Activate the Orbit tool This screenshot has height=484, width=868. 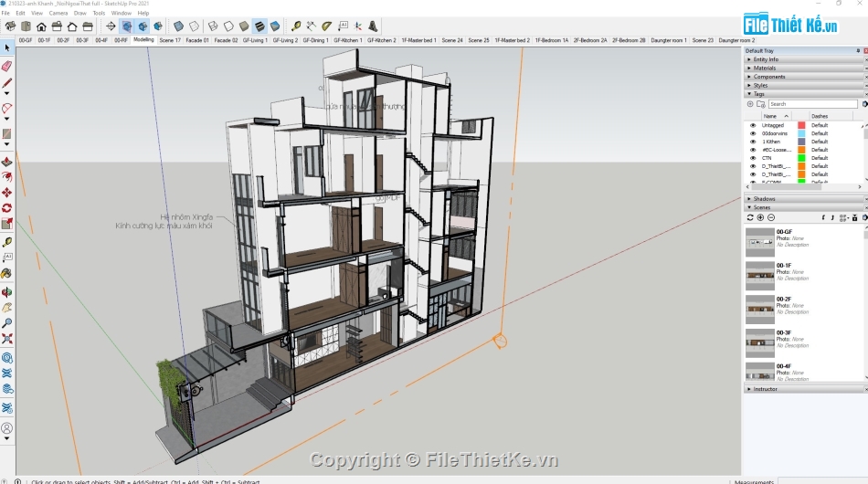(6, 292)
